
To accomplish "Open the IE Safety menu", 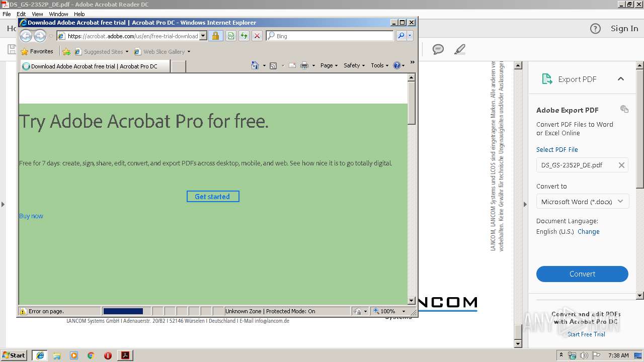I will [x=354, y=65].
